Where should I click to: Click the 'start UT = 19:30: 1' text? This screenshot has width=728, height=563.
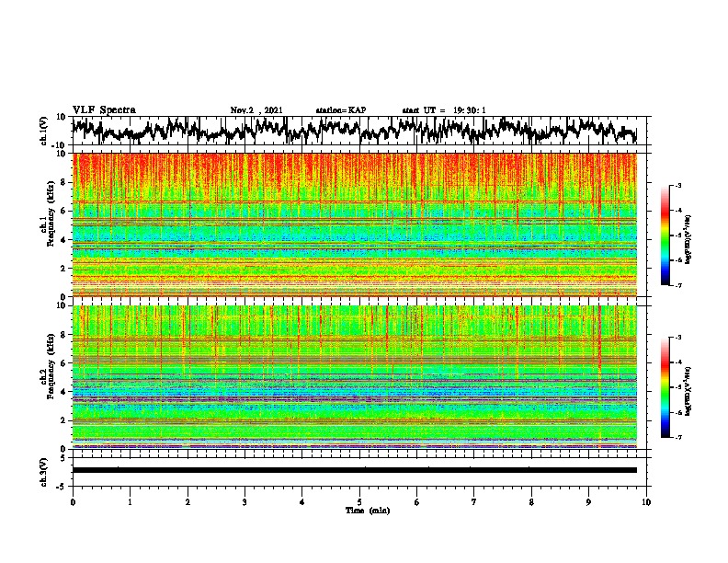coord(444,110)
